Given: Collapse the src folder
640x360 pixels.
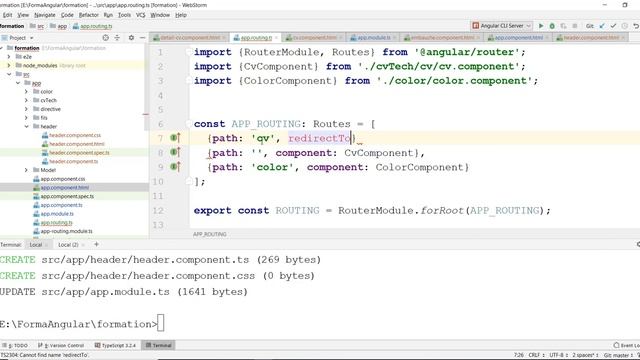Looking at the screenshot, I should [x=9, y=74].
